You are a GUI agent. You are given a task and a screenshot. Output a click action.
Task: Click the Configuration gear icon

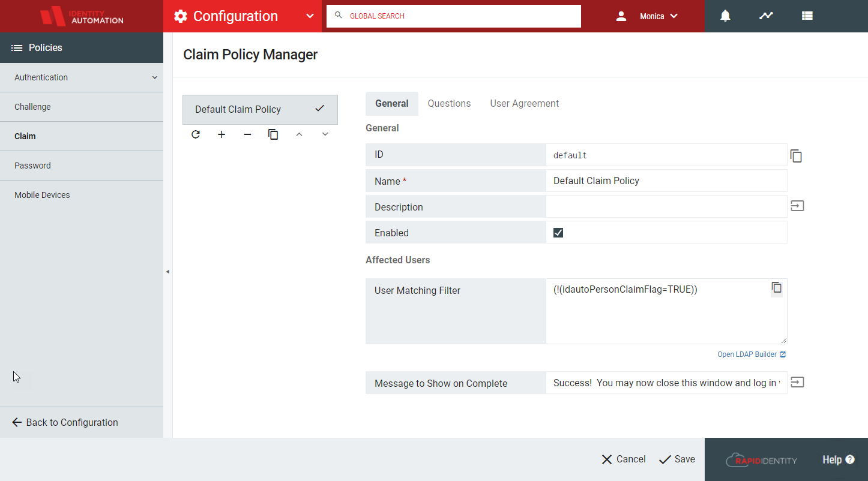pyautogui.click(x=181, y=16)
